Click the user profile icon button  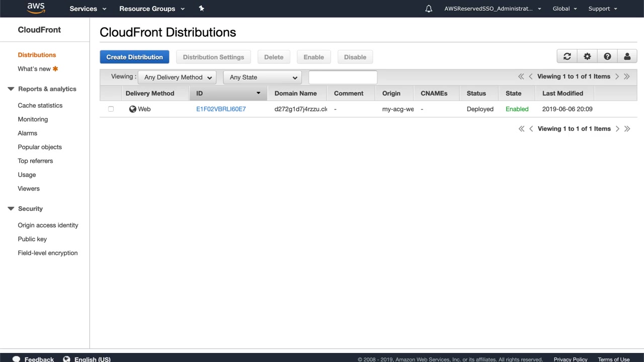(627, 57)
